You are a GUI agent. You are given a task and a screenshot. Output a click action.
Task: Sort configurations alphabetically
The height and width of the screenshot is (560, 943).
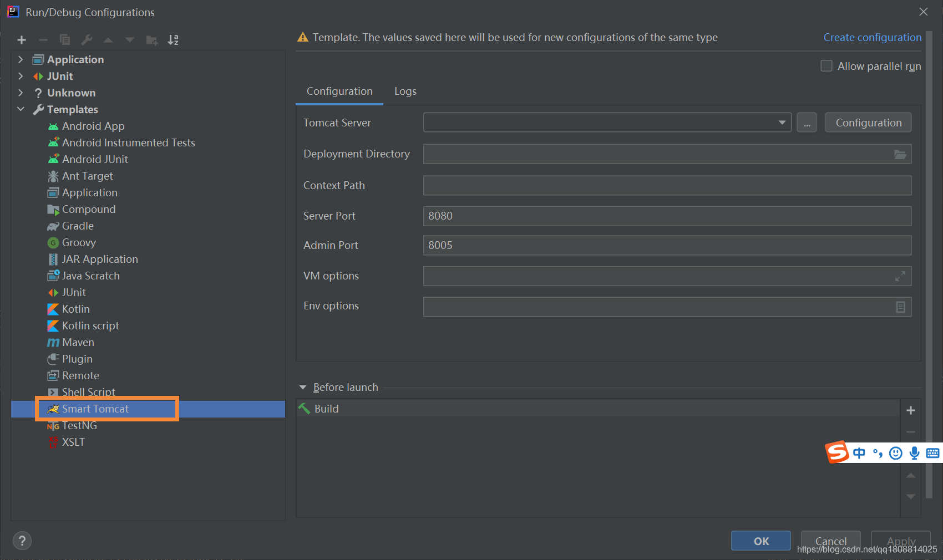tap(173, 40)
